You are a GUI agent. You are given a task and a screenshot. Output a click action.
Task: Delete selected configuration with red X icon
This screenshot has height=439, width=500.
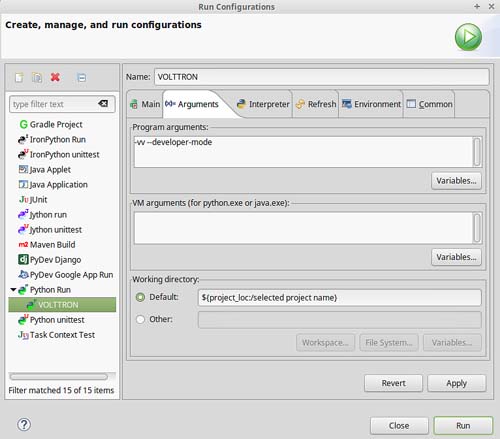point(55,77)
